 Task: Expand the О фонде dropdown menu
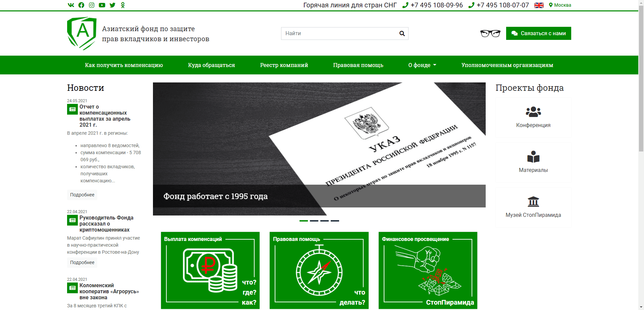click(422, 65)
